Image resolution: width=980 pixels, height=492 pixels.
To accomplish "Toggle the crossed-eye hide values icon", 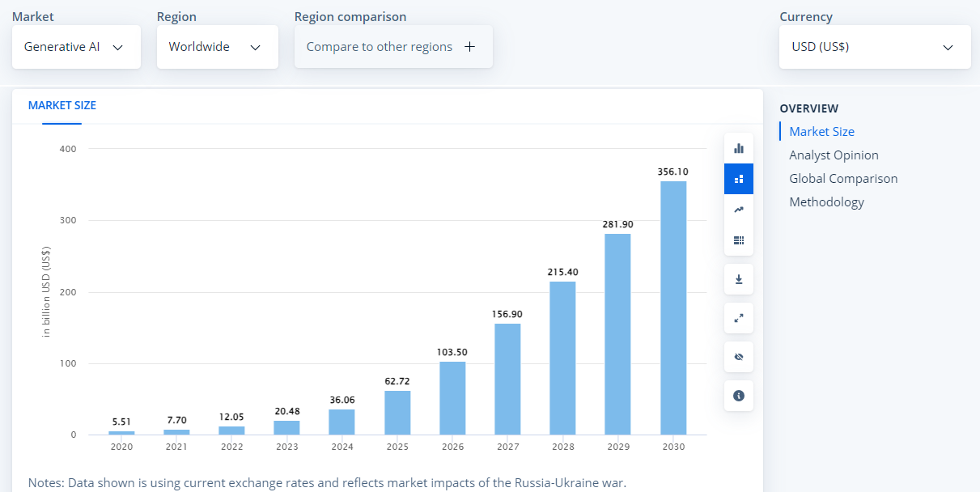I will click(738, 357).
